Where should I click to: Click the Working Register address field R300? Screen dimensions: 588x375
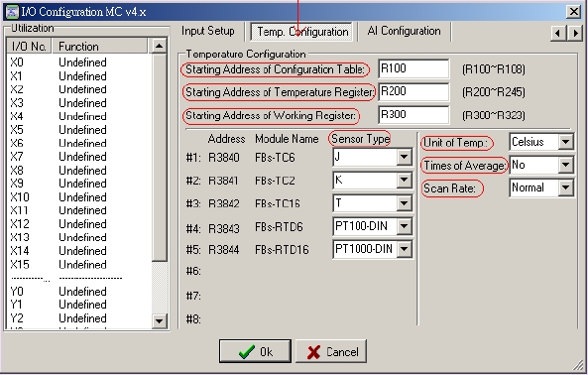413,115
